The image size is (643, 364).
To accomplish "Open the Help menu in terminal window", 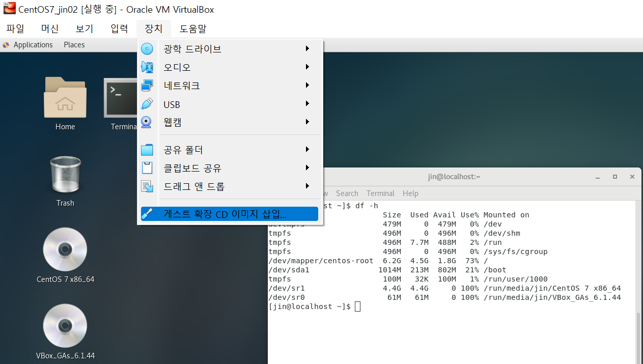I will pos(410,193).
